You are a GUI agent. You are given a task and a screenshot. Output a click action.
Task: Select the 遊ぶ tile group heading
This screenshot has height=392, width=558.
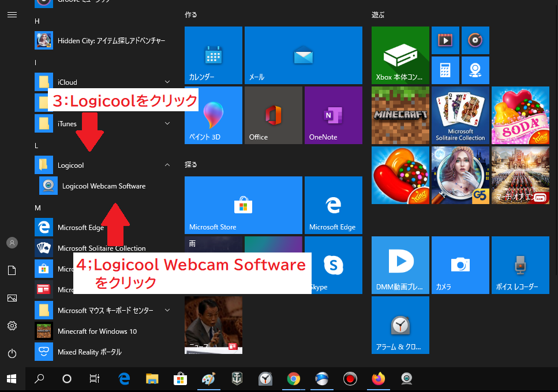[378, 15]
